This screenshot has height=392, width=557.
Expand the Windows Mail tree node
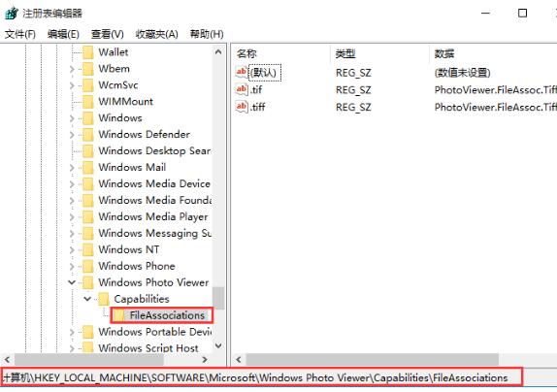(x=72, y=168)
